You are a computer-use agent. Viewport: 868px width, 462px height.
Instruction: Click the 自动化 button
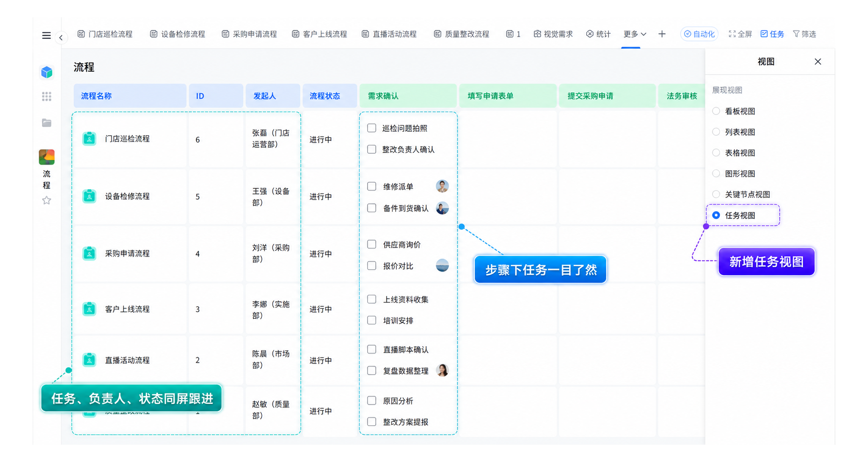point(699,34)
